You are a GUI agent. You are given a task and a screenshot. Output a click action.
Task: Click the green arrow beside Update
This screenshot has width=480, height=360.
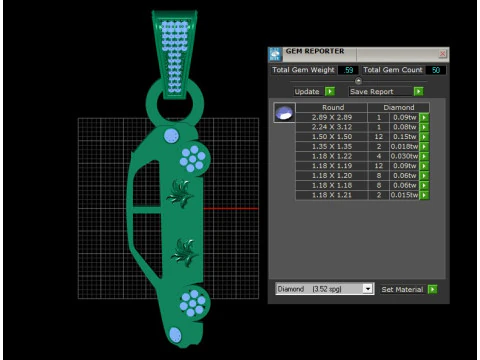click(x=330, y=91)
